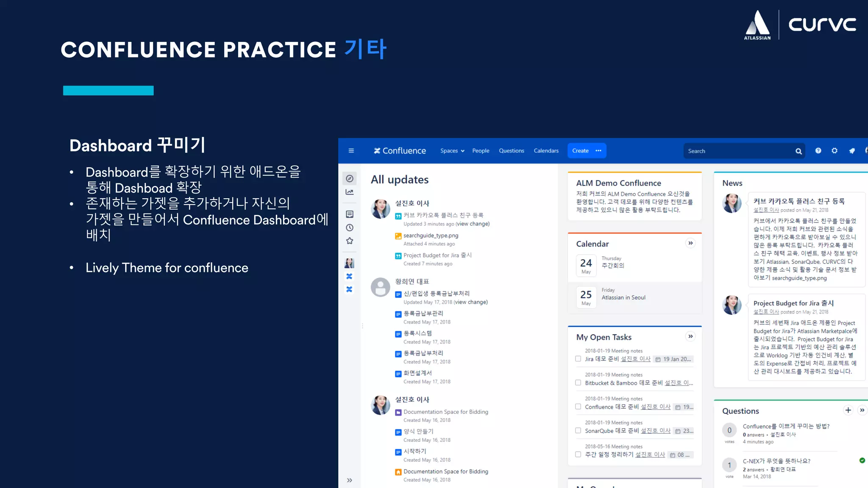Image resolution: width=868 pixels, height=488 pixels.
Task: Add a new question with plus icon
Action: pos(848,410)
